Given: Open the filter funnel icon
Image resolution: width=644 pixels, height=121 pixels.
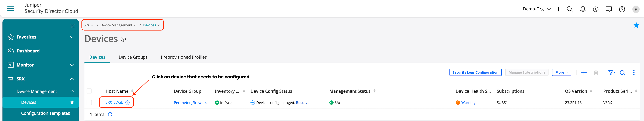Looking at the screenshot, I should pos(611,73).
